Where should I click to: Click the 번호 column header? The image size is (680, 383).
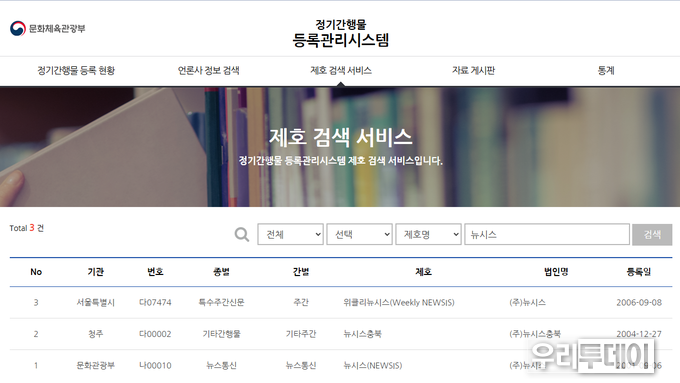(155, 272)
